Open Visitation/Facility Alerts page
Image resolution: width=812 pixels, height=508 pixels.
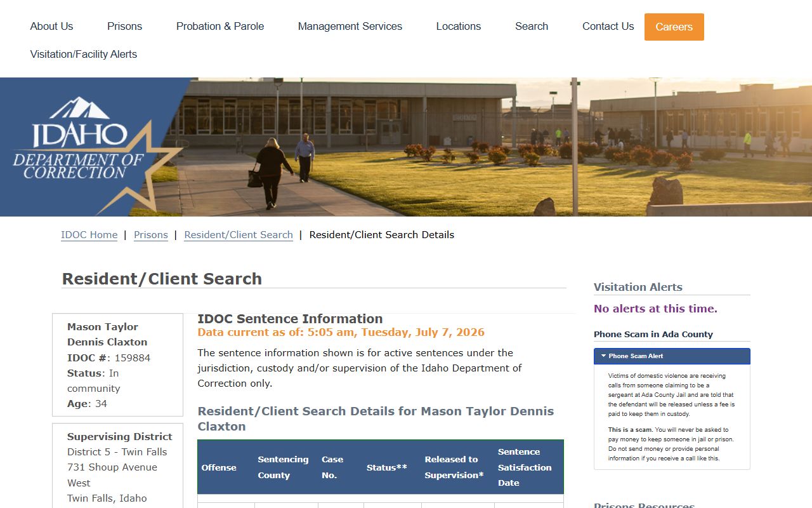[x=84, y=55]
